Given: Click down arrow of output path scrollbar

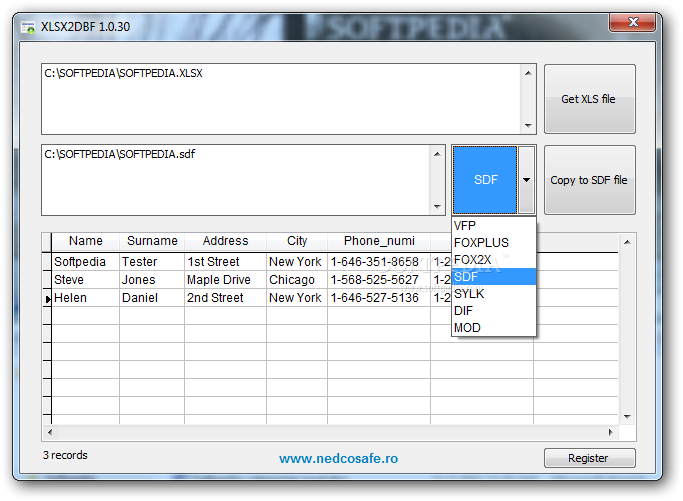Looking at the screenshot, I should point(437,206).
